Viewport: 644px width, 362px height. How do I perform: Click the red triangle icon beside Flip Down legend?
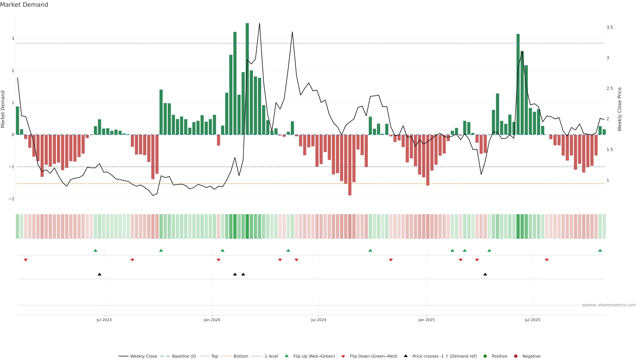click(x=343, y=356)
